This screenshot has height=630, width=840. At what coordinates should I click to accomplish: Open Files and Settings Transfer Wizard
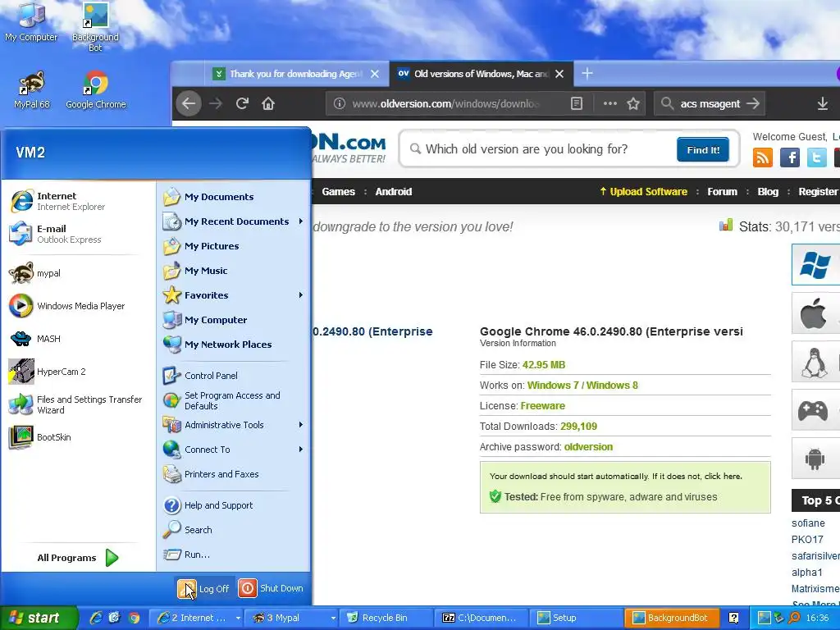78,404
